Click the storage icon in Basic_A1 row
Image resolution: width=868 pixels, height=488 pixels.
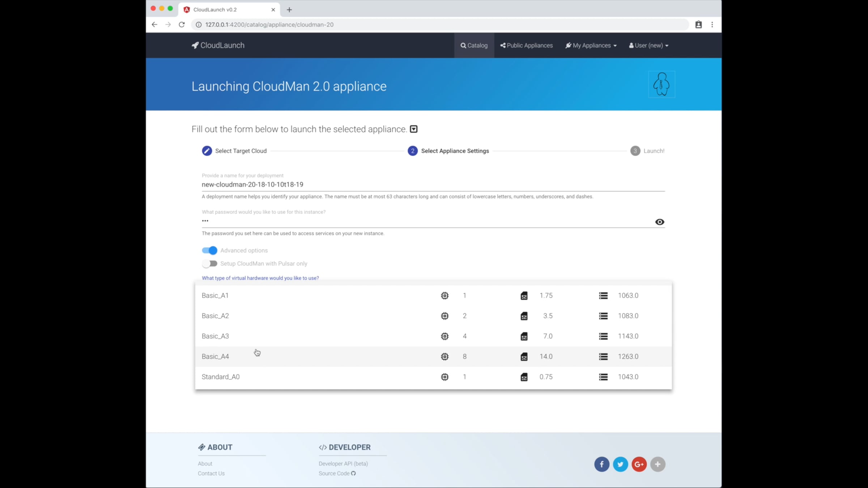[603, 296]
